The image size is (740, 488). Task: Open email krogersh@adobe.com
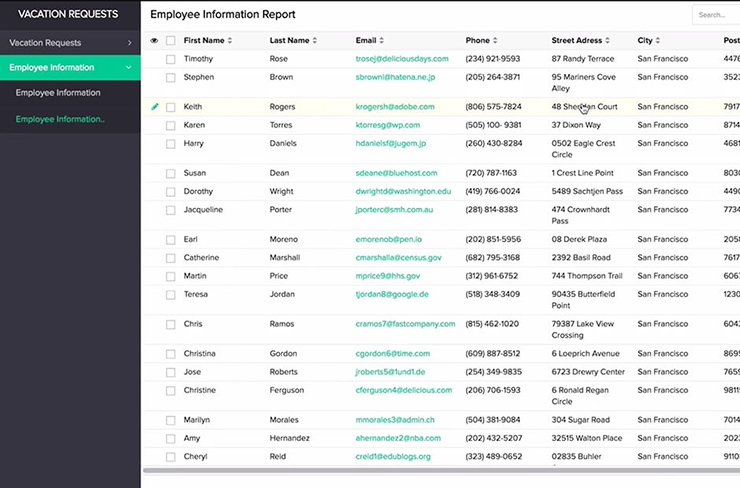395,107
